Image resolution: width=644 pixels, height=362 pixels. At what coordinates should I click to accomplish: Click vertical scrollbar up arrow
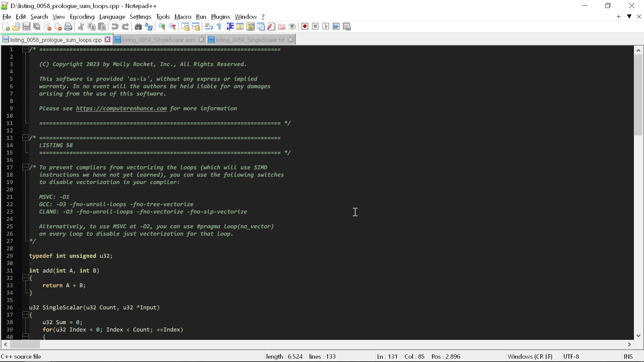click(638, 50)
